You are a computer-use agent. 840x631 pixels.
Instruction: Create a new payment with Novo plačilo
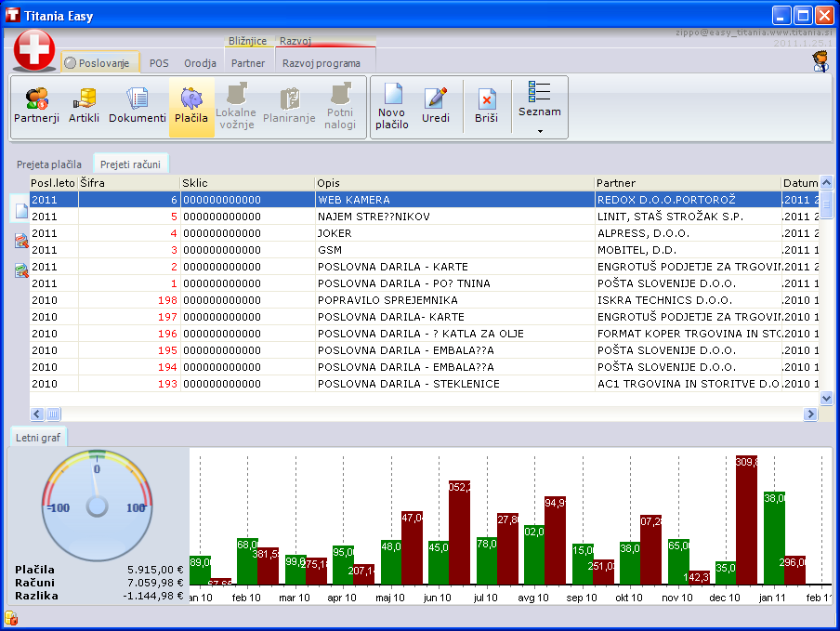pos(392,107)
